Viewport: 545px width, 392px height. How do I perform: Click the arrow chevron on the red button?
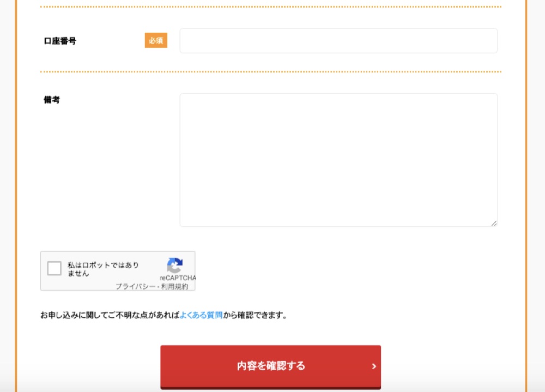pos(374,366)
